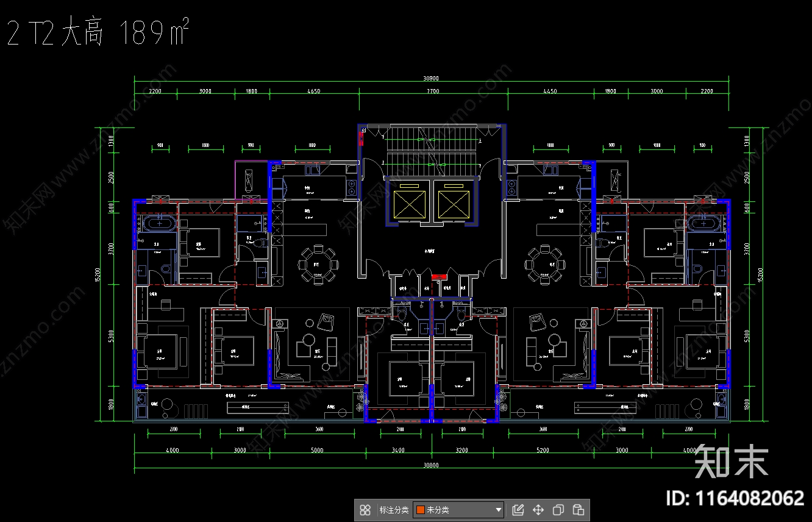
Task: Select the 5000 dimension in the bottom row
Action: pos(317,450)
